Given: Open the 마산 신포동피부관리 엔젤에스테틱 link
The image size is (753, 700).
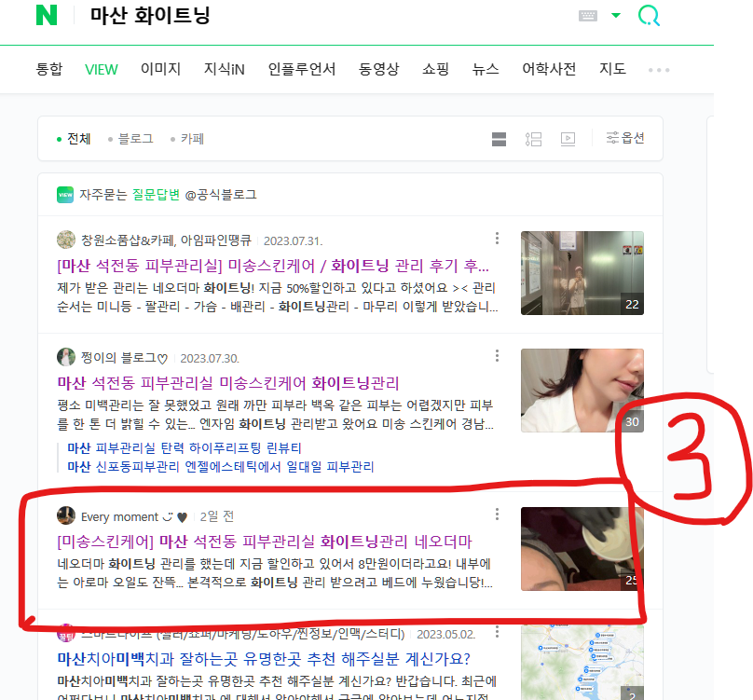Looking at the screenshot, I should [x=221, y=466].
